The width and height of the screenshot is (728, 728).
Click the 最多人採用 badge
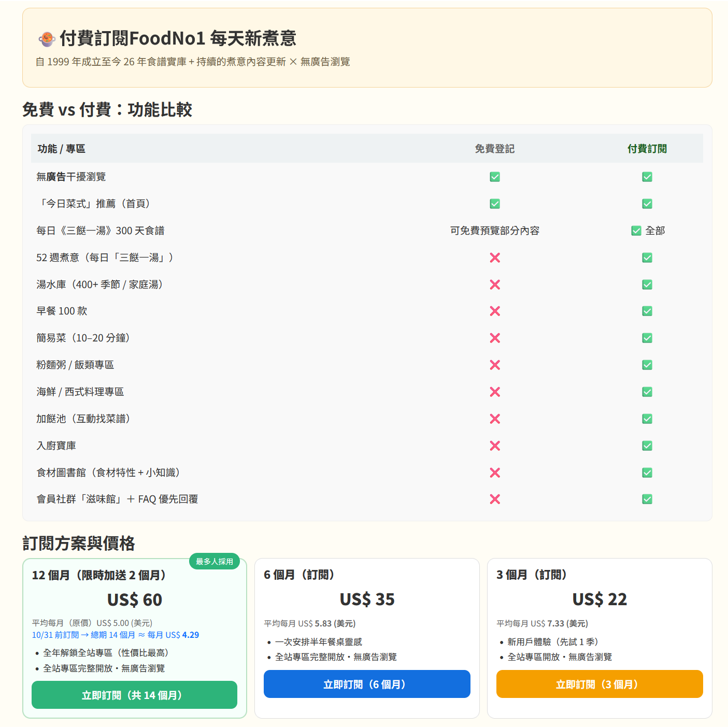tap(215, 561)
